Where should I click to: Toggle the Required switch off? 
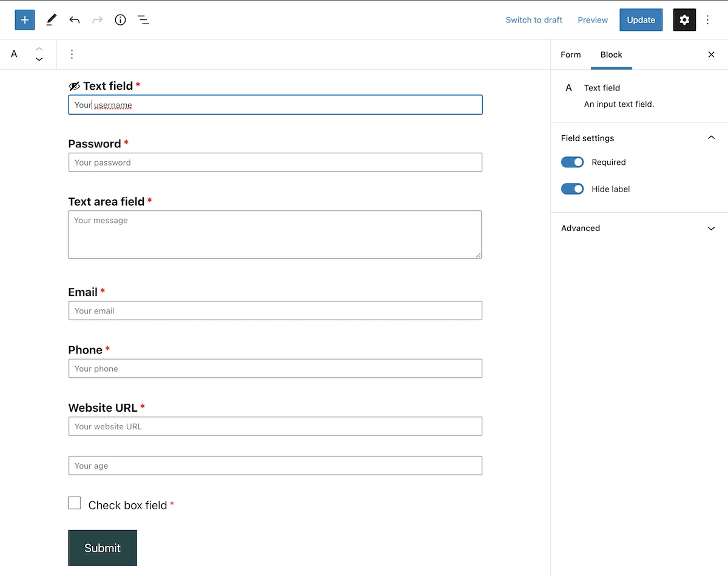coord(572,162)
